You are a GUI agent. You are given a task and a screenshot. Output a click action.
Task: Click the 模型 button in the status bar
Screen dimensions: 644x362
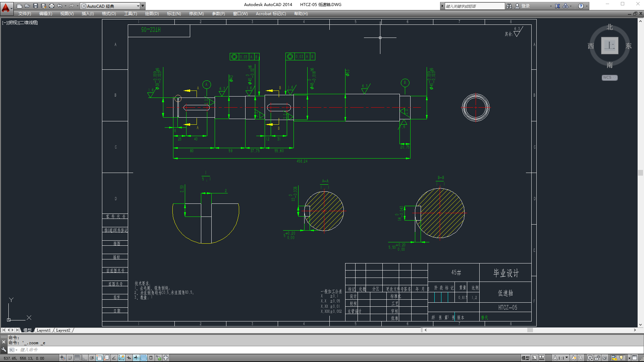[525, 358]
